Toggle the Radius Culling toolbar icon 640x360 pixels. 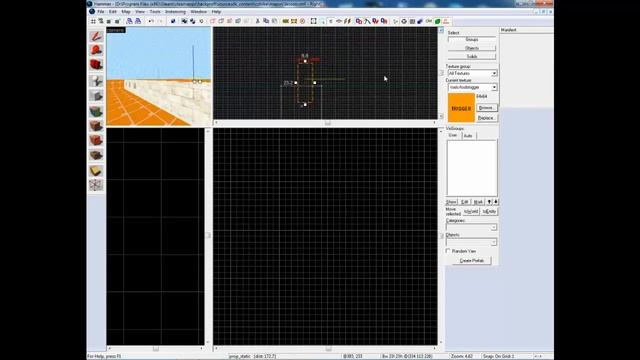(302, 21)
